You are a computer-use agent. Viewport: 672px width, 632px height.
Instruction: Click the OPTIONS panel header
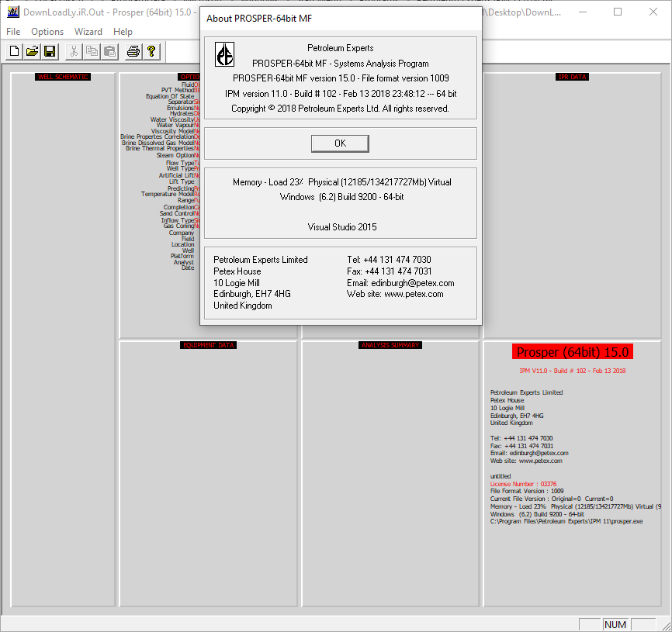tap(189, 77)
